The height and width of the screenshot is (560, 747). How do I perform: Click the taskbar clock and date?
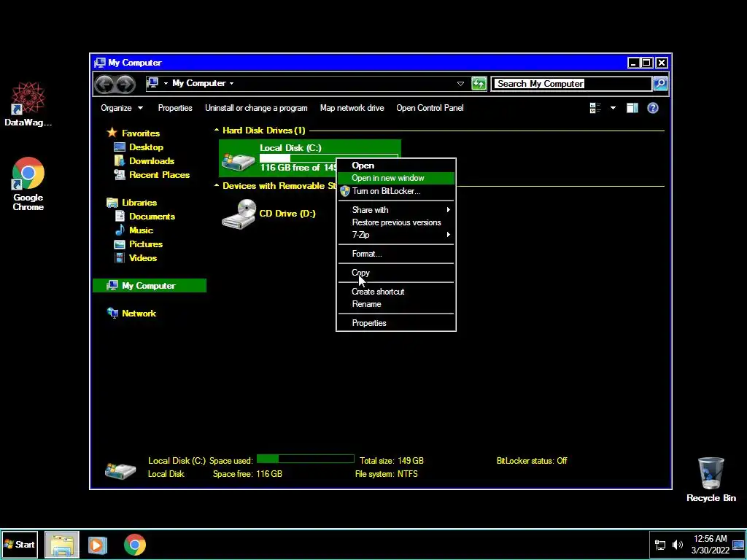[710, 545]
